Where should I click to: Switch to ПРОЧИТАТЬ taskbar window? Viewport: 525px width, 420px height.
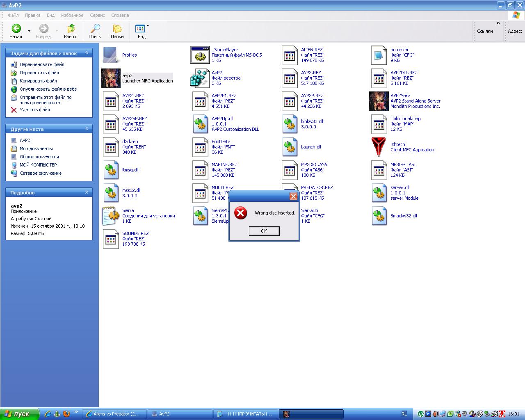pos(246,414)
